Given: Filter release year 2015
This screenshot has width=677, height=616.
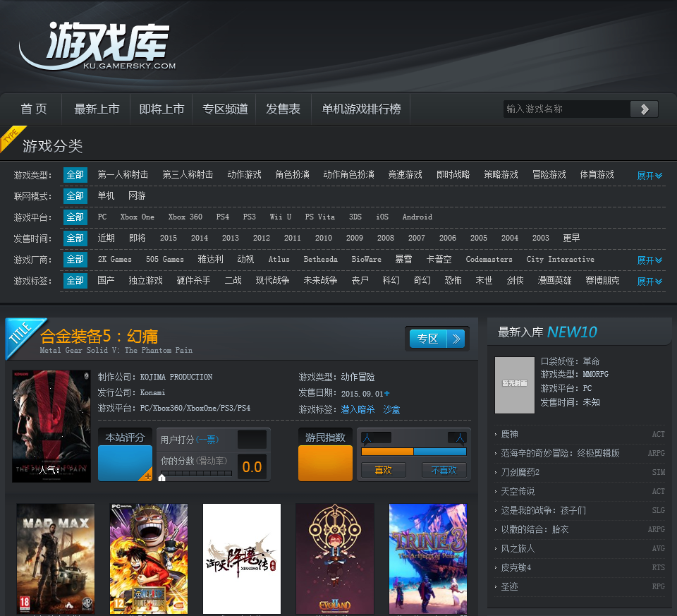Looking at the screenshot, I should coord(169,238).
